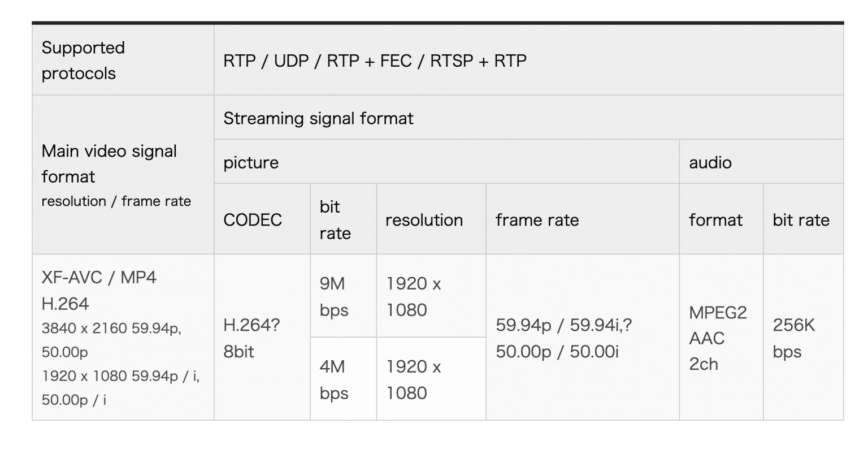Select the RTP / UDP protocols list cell
The width and height of the screenshot is (868, 449).
coord(375,61)
